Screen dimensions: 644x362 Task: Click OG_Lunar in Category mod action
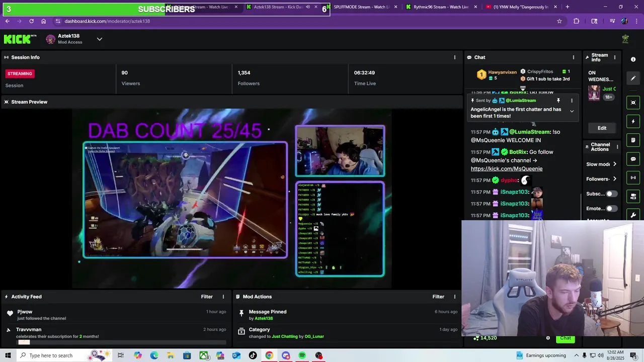314,336
